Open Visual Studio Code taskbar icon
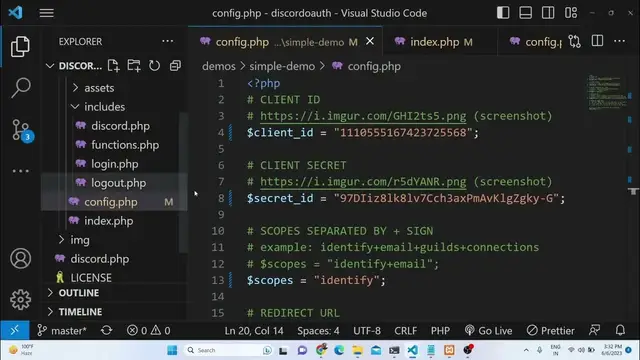The height and width of the screenshot is (360, 640). tap(412, 350)
